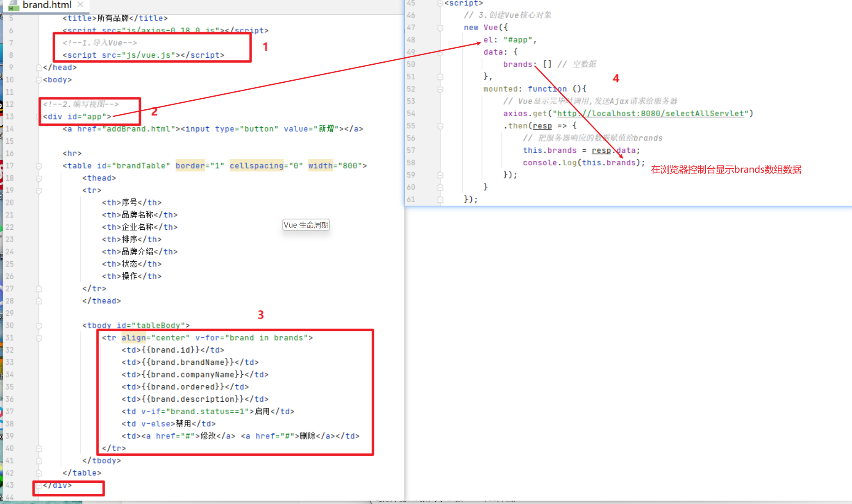The height and width of the screenshot is (504, 852).
Task: Click the highlighted cellspacing attribute
Action: coord(257,166)
